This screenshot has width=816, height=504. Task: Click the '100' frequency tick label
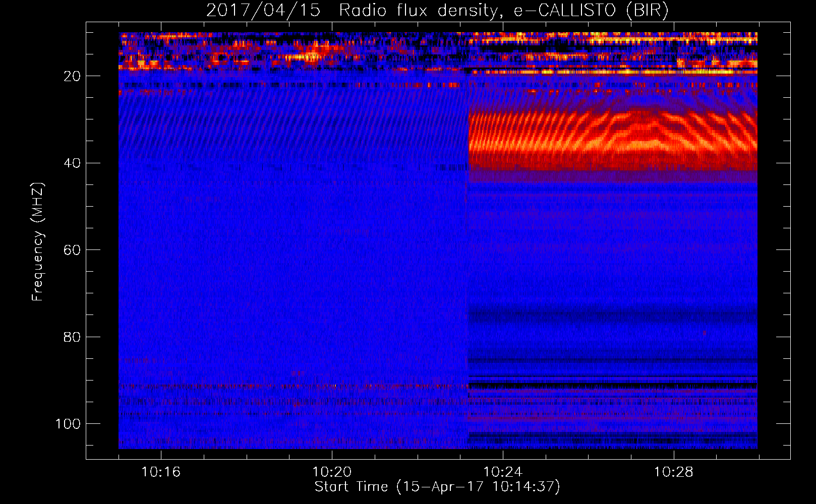tap(68, 424)
